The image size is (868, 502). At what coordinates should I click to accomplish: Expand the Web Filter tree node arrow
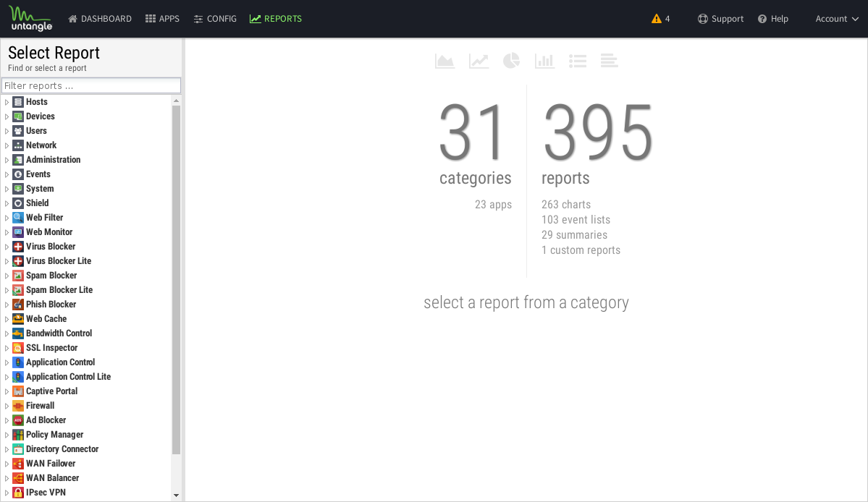(7, 217)
